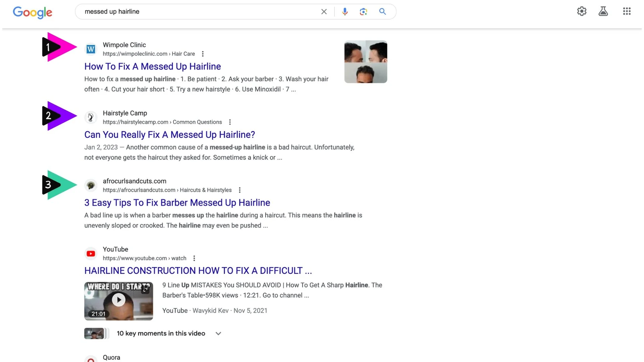Open Google Lens image search icon
Image resolution: width=644 pixels, height=362 pixels.
coord(363,12)
